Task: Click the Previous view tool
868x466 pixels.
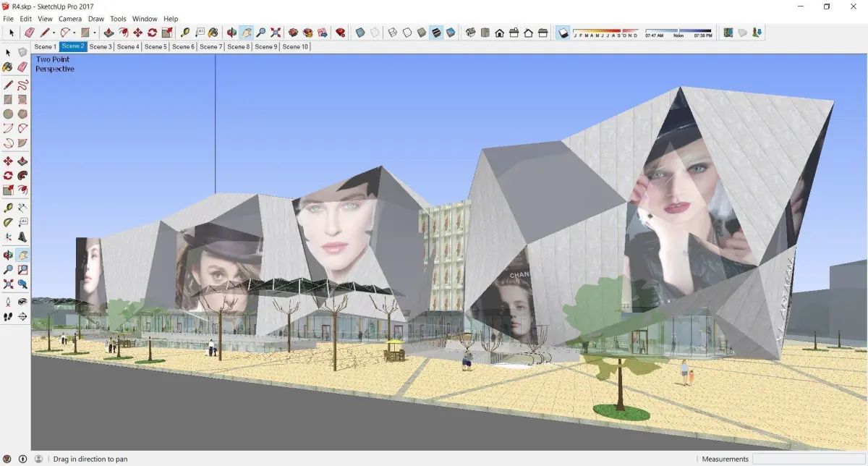Action: click(x=22, y=284)
